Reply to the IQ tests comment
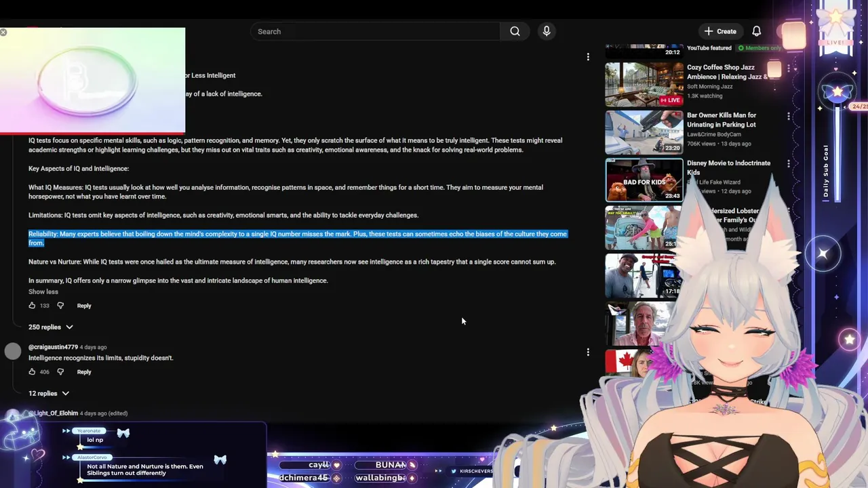 pyautogui.click(x=84, y=306)
